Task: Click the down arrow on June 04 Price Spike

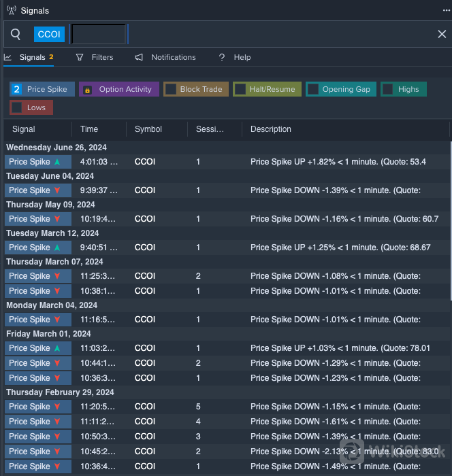Action: (57, 190)
